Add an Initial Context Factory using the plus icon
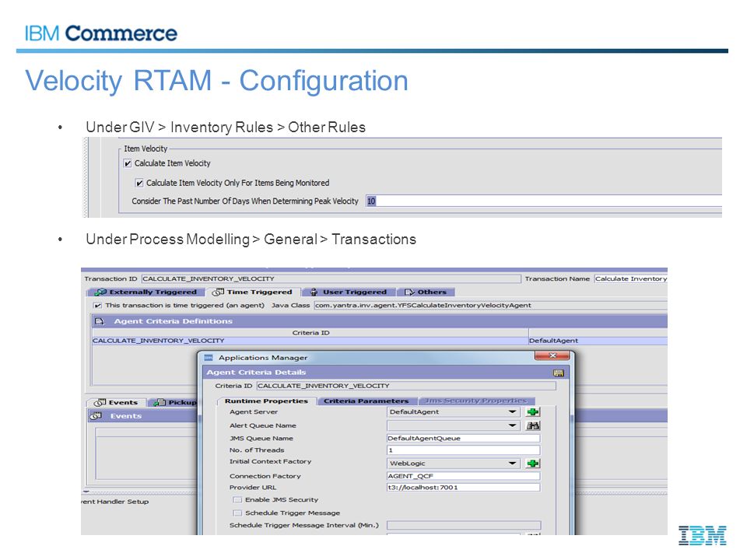This screenshot has height=560, width=747. pos(533,464)
